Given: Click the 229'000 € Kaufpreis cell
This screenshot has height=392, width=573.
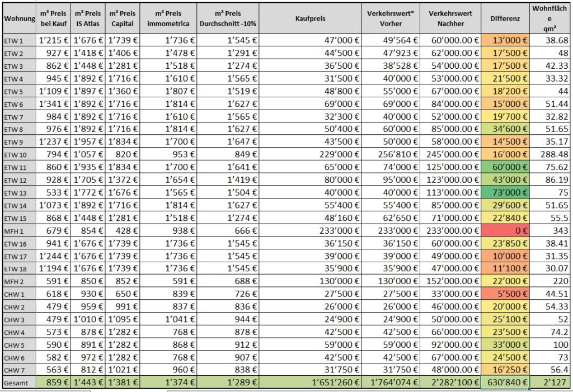Looking at the screenshot, I should (310, 154).
